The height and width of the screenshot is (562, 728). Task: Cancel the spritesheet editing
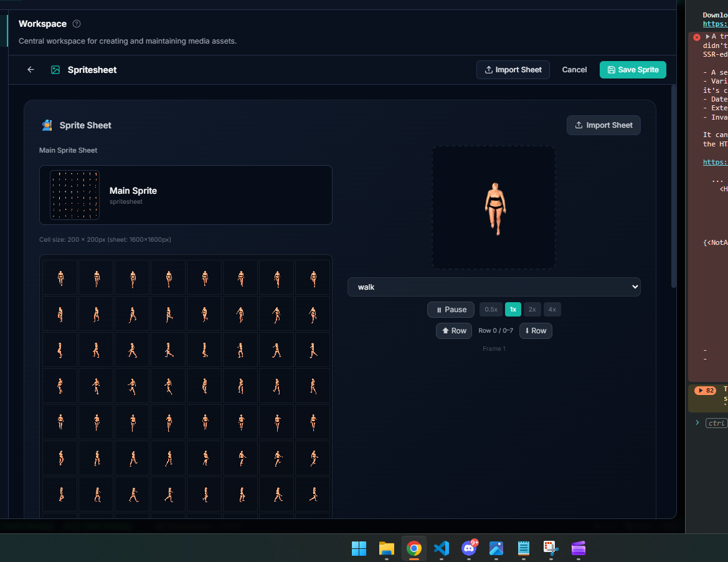click(x=574, y=70)
